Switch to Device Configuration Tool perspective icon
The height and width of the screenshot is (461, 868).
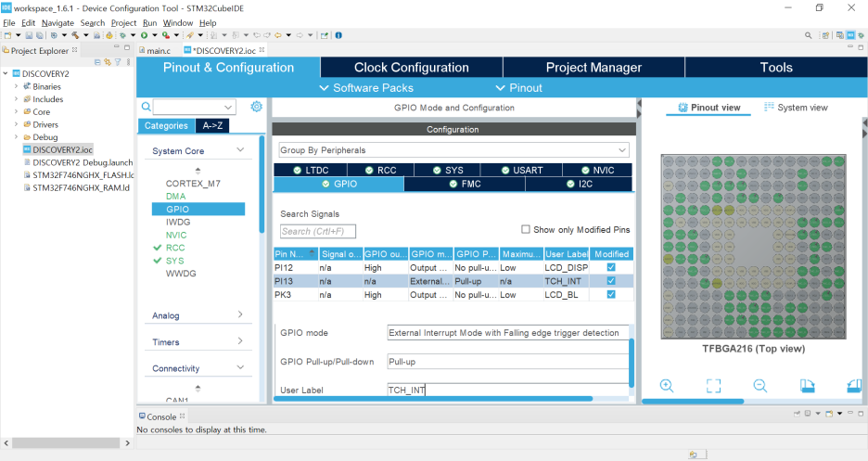[850, 35]
